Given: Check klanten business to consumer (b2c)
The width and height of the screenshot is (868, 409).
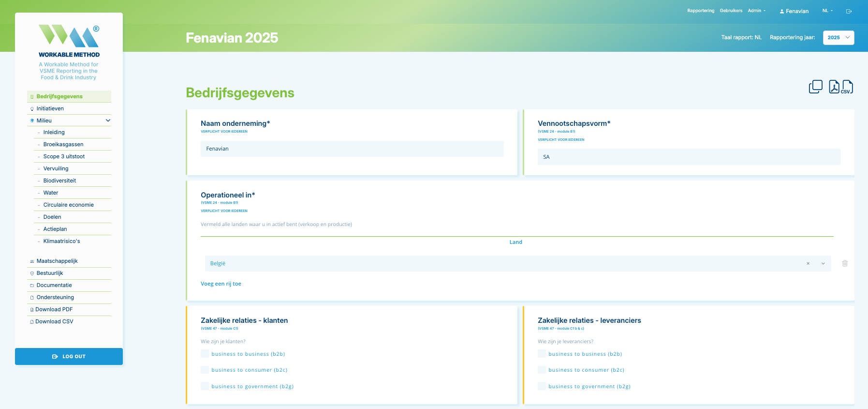Looking at the screenshot, I should [x=205, y=370].
